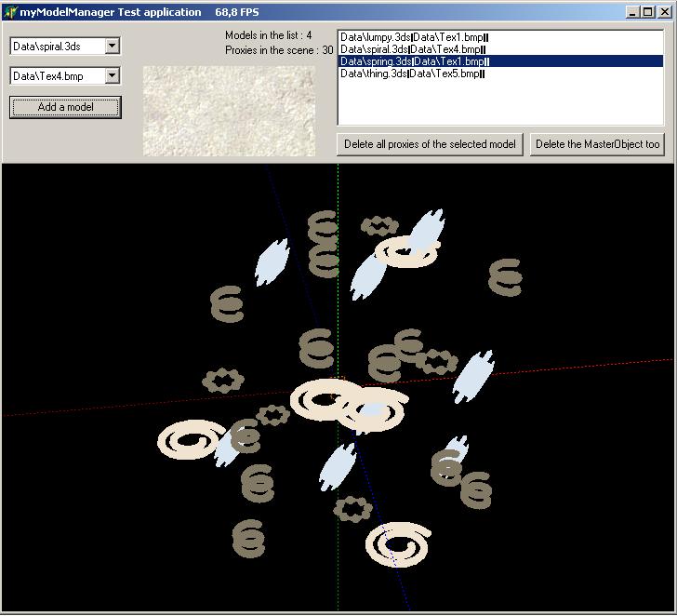Click the stone texture preview thumbnail
This screenshot has width=677, height=616.
pyautogui.click(x=229, y=111)
